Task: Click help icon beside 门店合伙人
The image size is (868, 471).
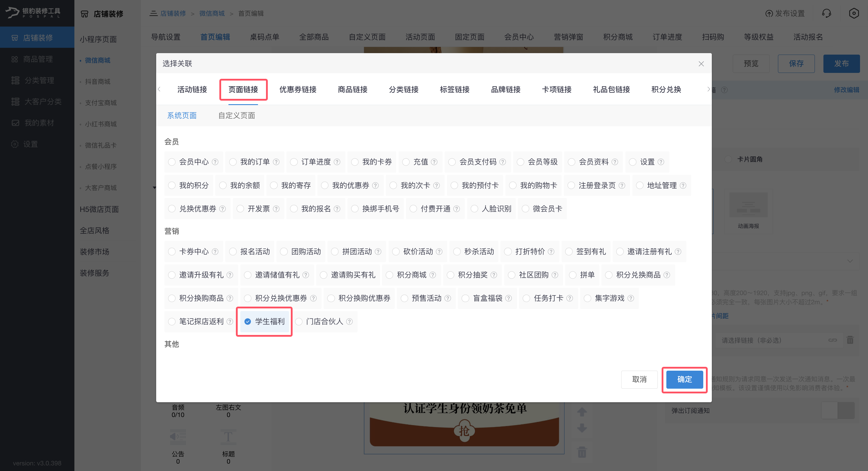Action: [x=350, y=322]
